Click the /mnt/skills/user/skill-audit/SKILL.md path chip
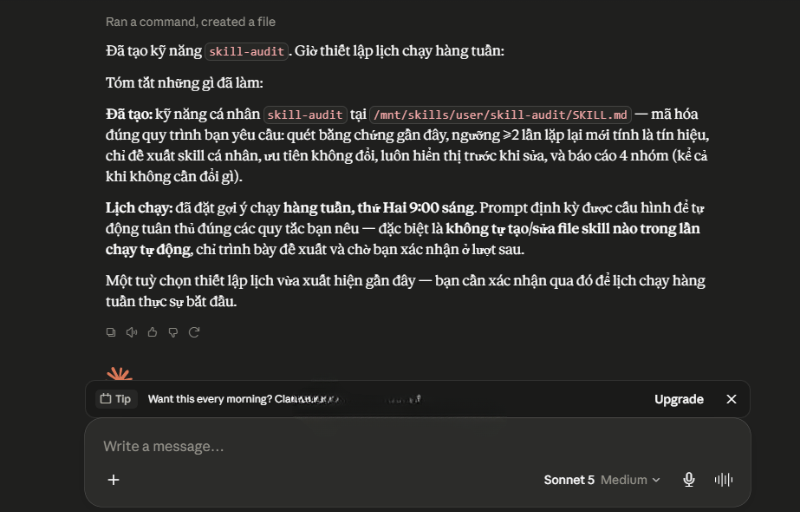800x512 pixels. 500,115
